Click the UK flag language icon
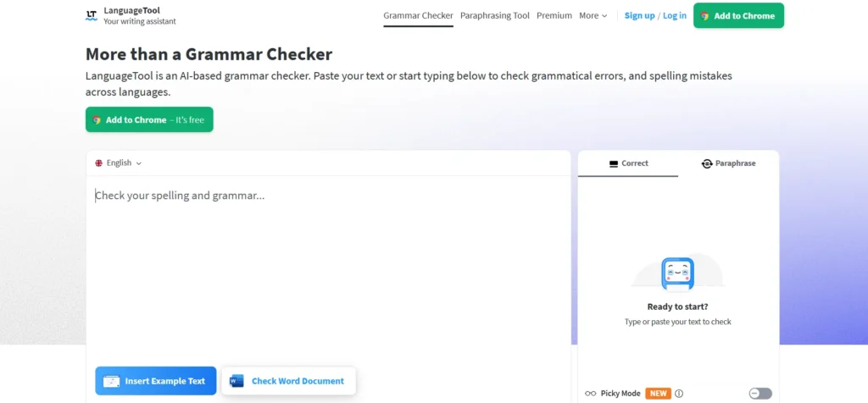This screenshot has height=403, width=868. (99, 163)
